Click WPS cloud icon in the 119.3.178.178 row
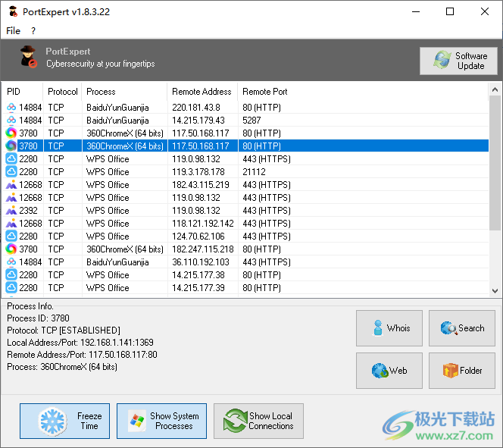The image size is (503, 448). pyautogui.click(x=11, y=171)
